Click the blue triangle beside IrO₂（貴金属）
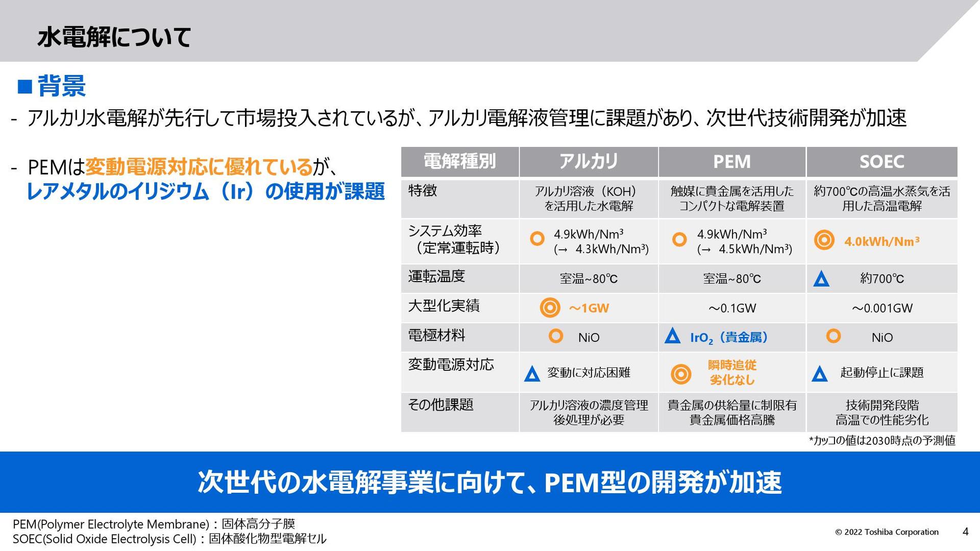Screen dimensions: 980x551 [672, 336]
